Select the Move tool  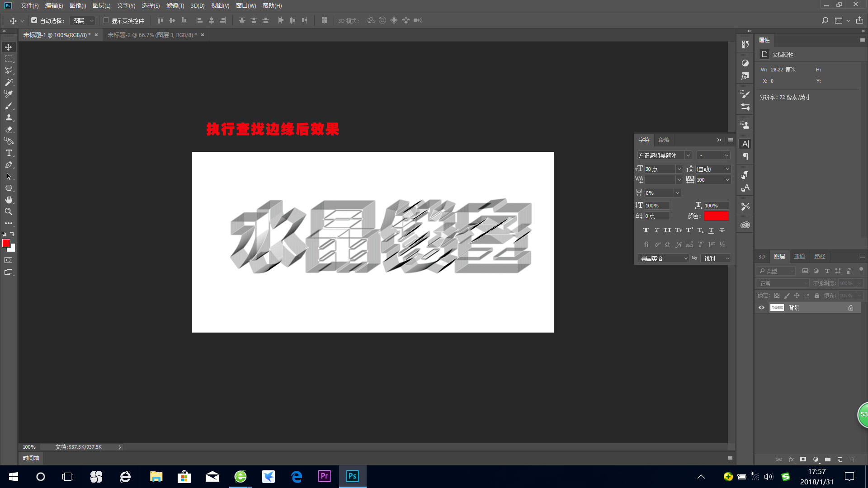click(8, 47)
